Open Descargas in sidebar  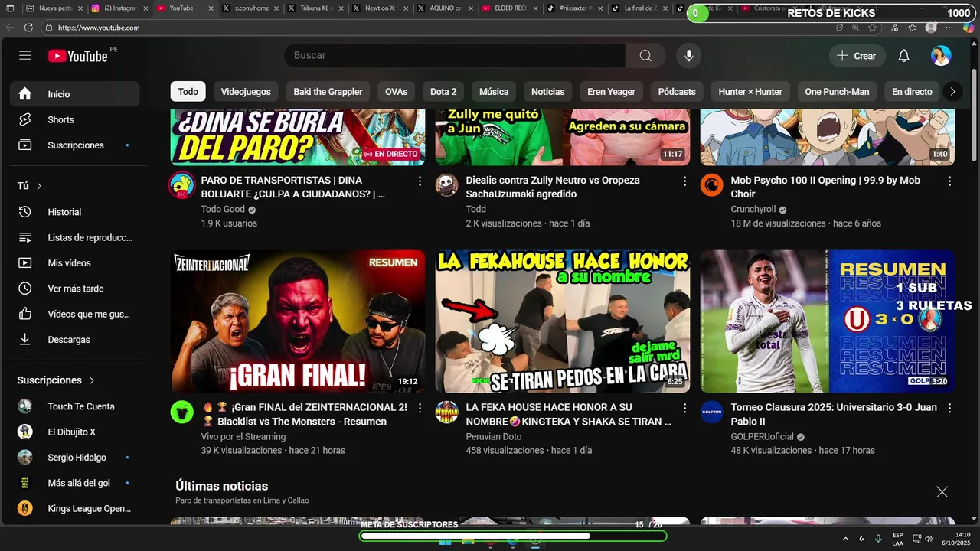(75, 340)
